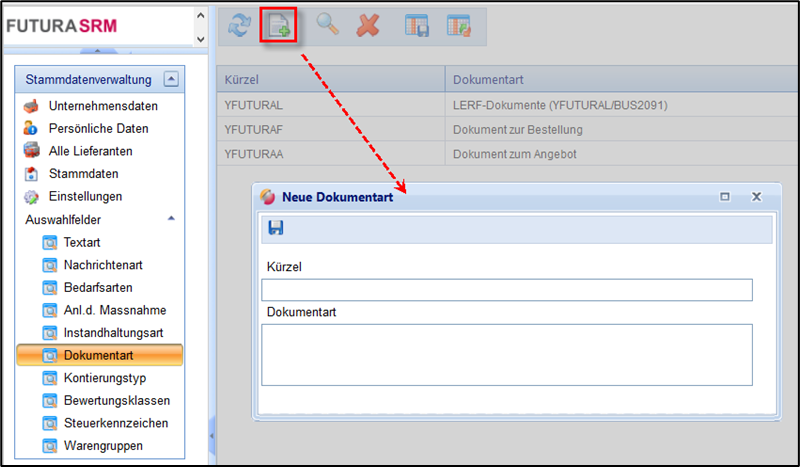This screenshot has height=467, width=800.
Task: Click the magnifier search icon
Action: tap(327, 26)
